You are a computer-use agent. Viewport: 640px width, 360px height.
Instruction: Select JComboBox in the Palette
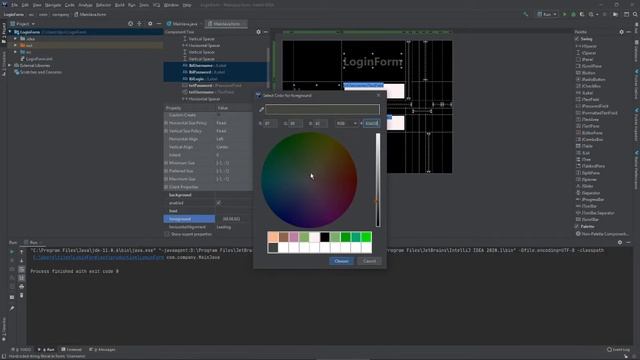pyautogui.click(x=589, y=139)
